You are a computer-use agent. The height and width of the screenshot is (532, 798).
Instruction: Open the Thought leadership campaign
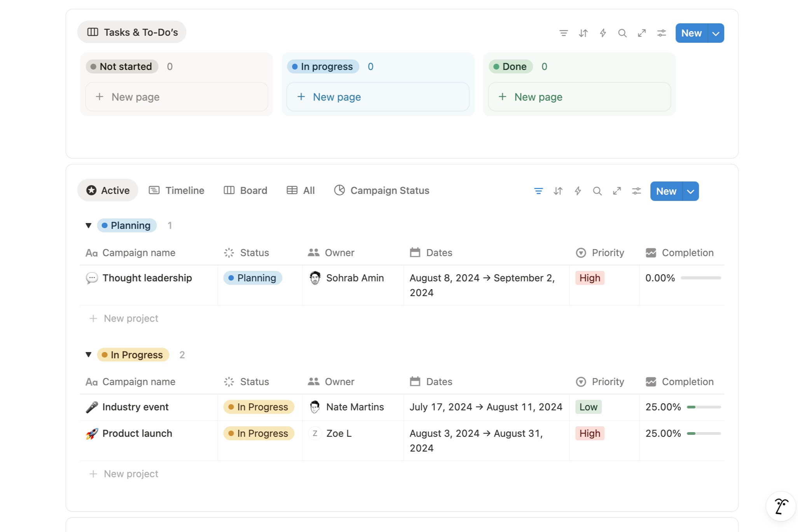147,278
